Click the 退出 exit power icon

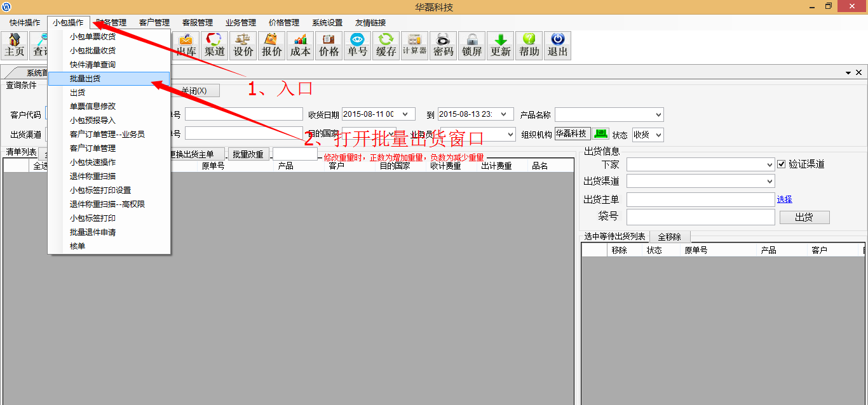pos(557,46)
